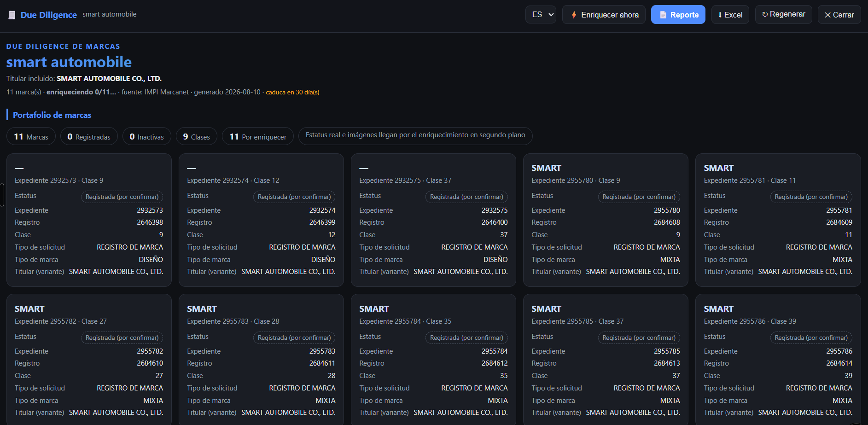The height and width of the screenshot is (425, 868).
Task: Click the Enriquecer ahora button
Action: 604,15
